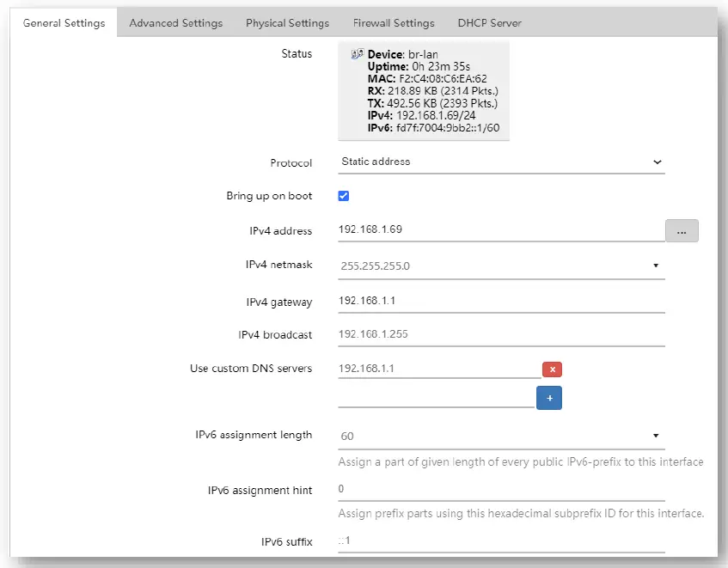Image resolution: width=728 pixels, height=568 pixels.
Task: Focus the IPv4 gateway field
Action: 501,302
